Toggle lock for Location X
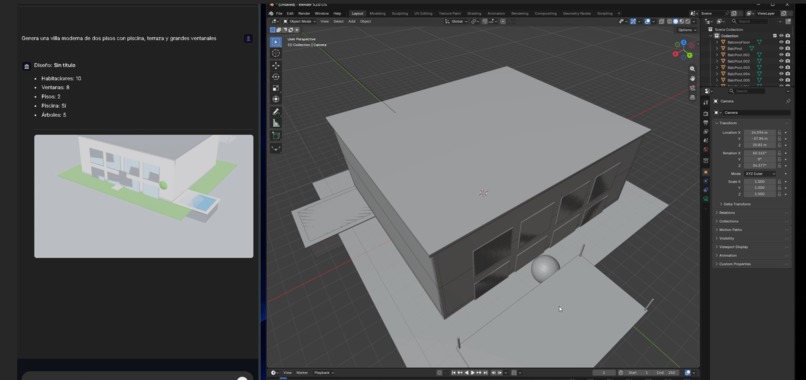The image size is (806, 380). pyautogui.click(x=779, y=133)
